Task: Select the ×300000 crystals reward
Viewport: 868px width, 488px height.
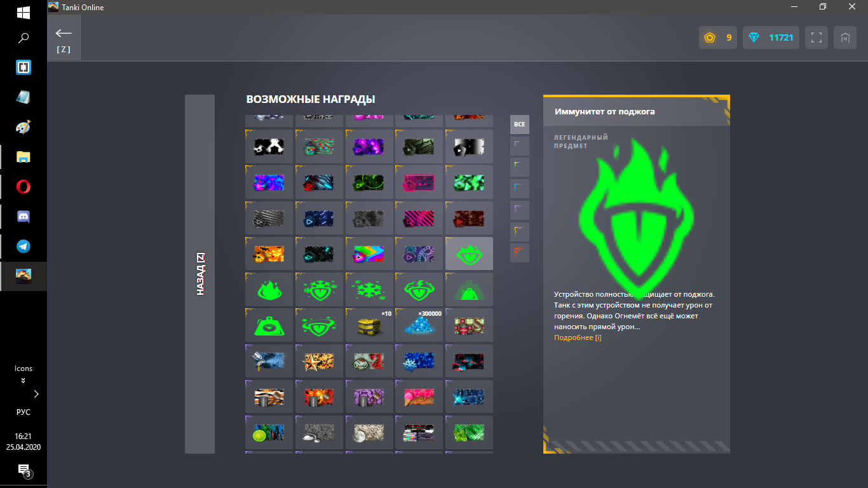Action: pos(419,325)
